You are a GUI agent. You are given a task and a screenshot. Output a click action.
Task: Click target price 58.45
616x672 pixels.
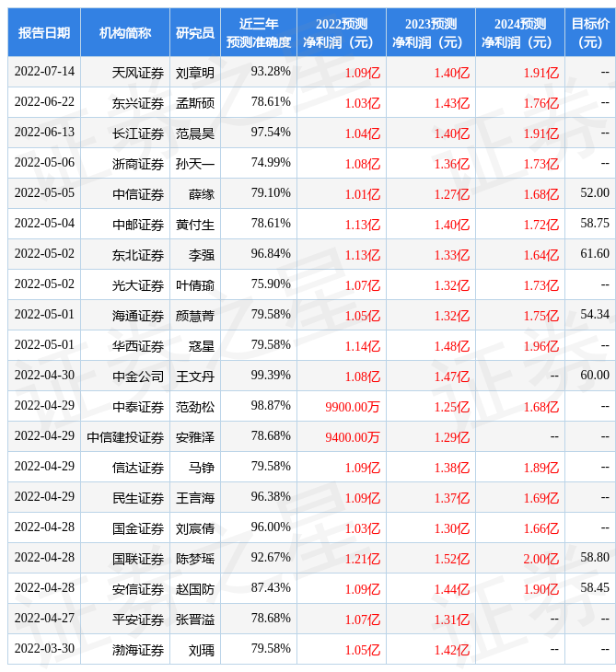tap(595, 588)
